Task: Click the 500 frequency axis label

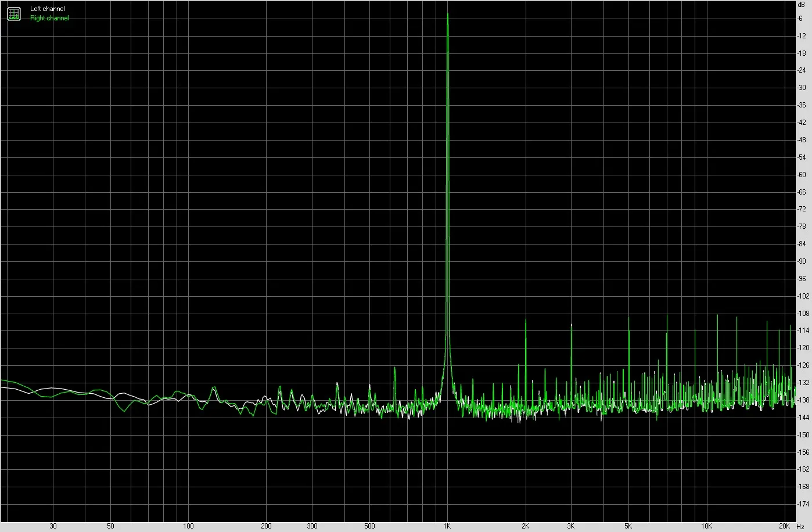Action: pyautogui.click(x=369, y=526)
